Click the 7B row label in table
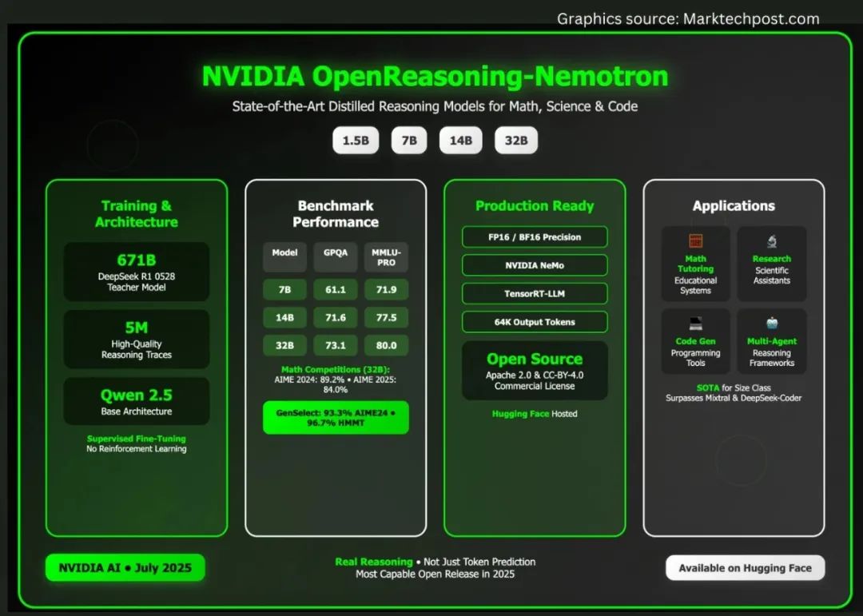 284,289
